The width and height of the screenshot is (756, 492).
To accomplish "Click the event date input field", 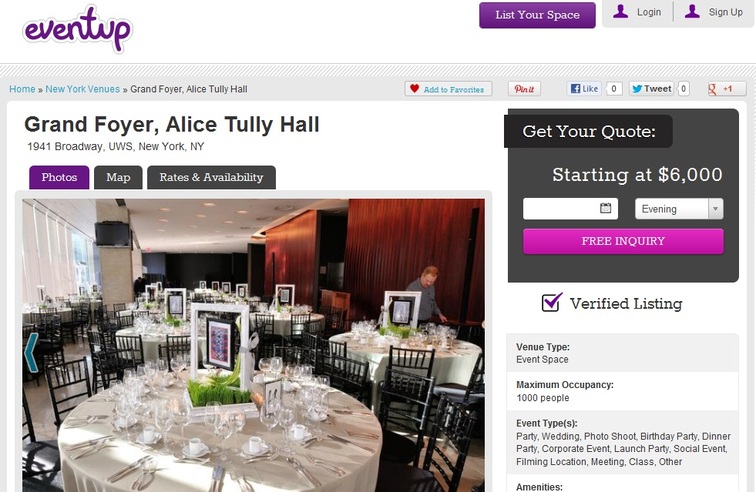I will pyautogui.click(x=570, y=209).
